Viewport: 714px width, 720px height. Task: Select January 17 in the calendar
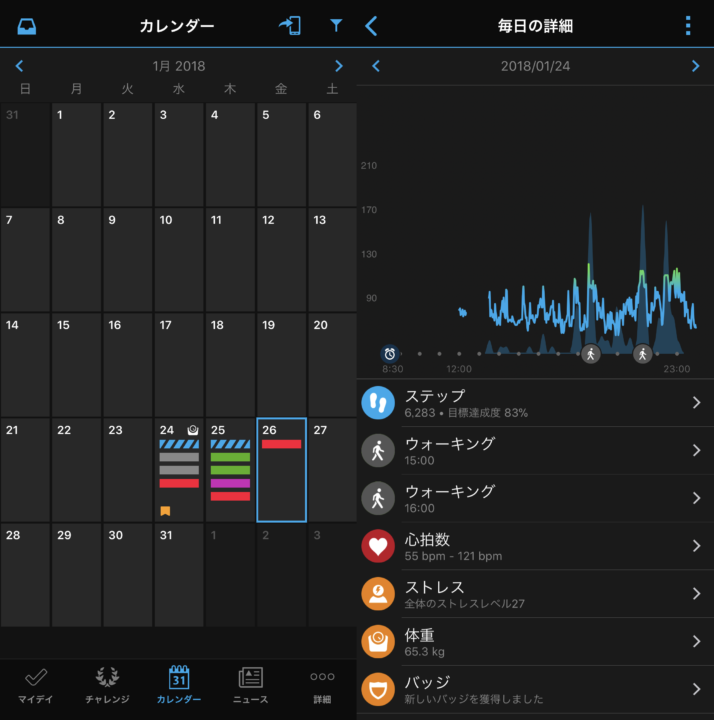(x=179, y=365)
